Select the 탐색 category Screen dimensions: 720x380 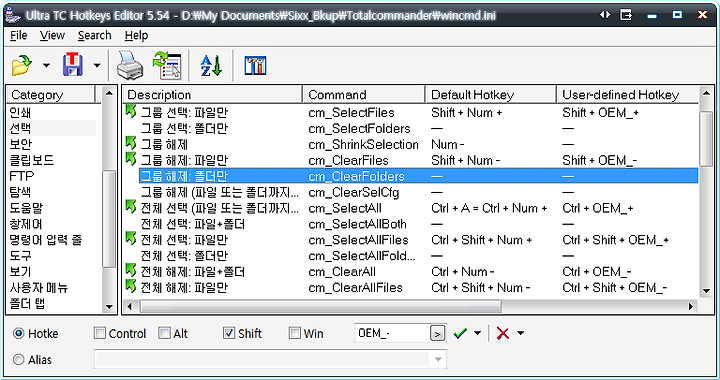pyautogui.click(x=20, y=192)
